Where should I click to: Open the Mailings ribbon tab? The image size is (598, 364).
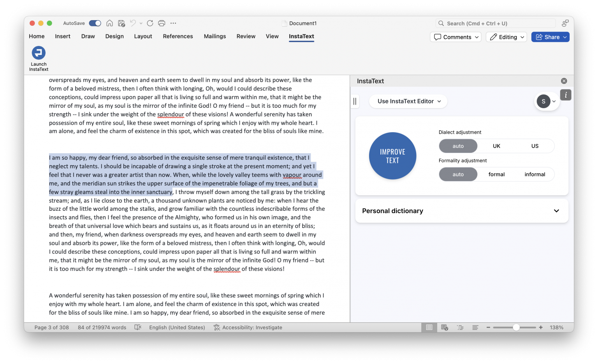pos(215,36)
